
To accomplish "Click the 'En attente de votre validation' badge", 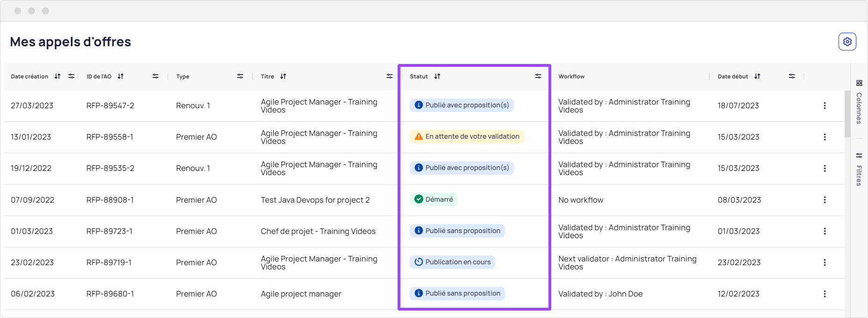I will coord(467,136).
